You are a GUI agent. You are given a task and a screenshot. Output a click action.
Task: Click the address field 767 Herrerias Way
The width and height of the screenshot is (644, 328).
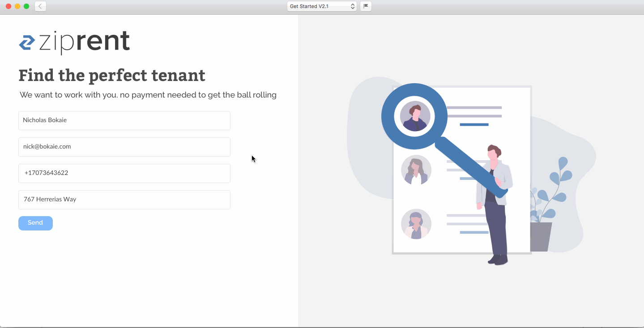[124, 200]
